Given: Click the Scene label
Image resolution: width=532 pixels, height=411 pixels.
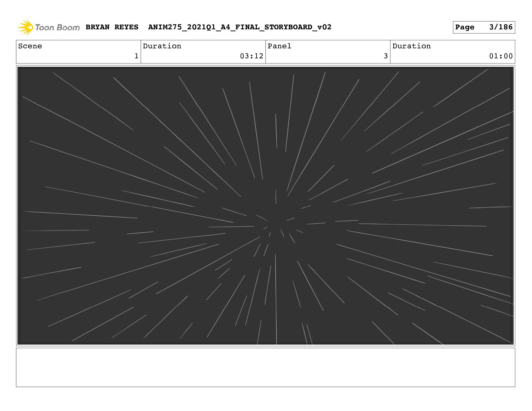Looking at the screenshot, I should click(x=30, y=46).
